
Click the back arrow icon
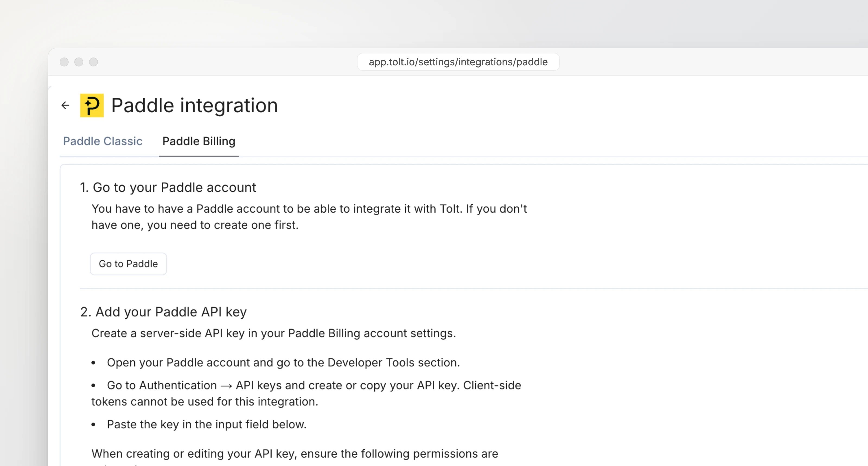click(x=65, y=106)
